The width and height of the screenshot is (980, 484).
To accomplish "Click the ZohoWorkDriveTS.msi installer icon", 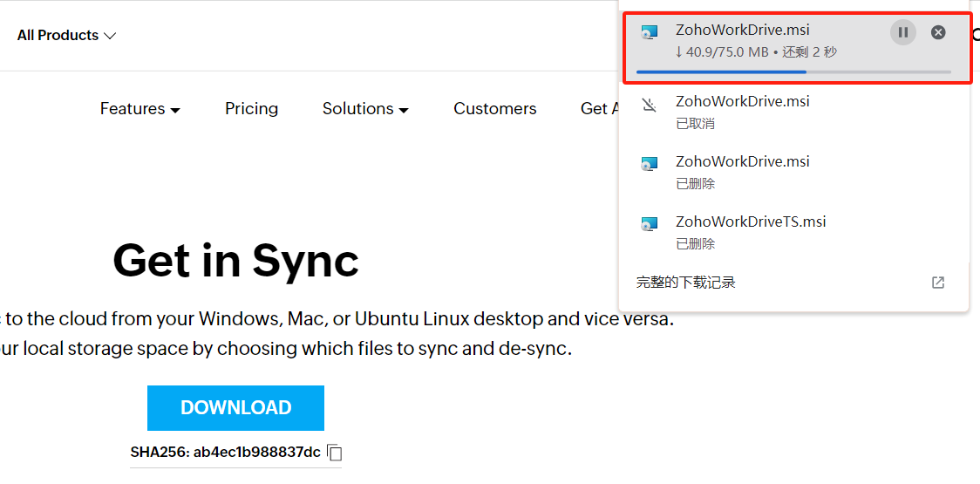I will (649, 224).
